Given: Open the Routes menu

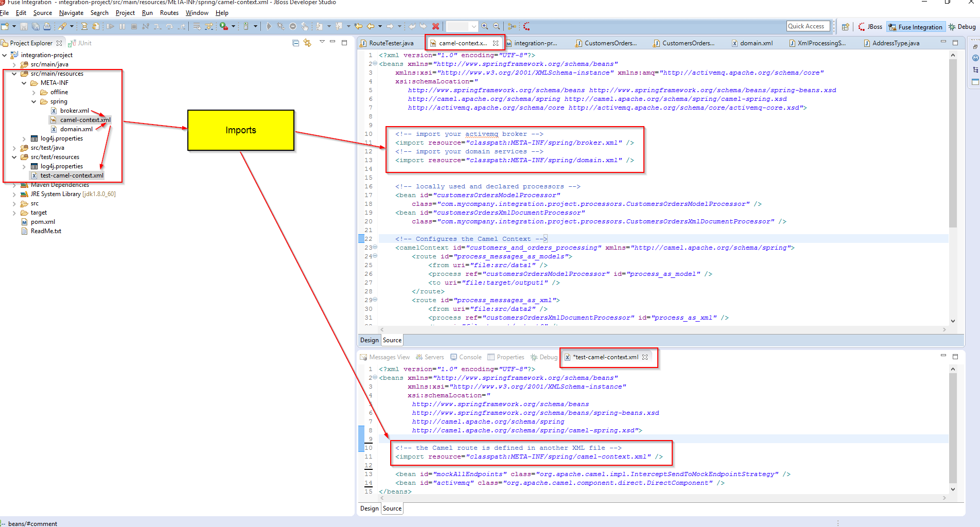Looking at the screenshot, I should [169, 13].
